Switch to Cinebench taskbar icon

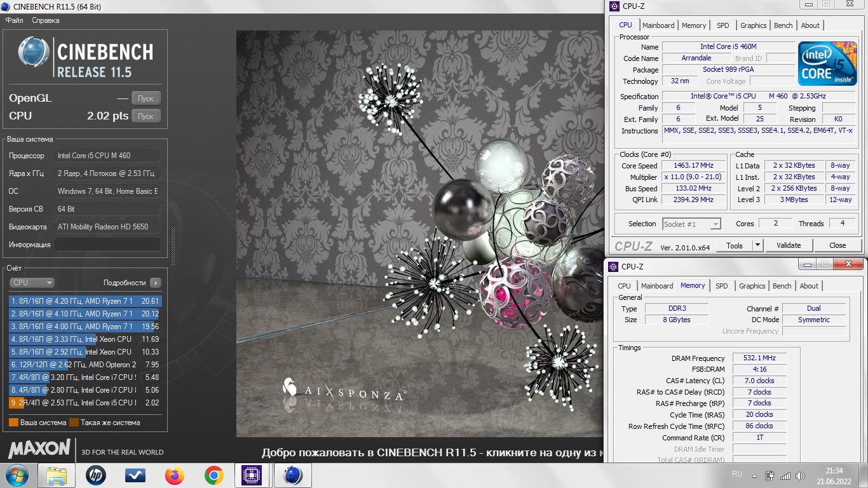tap(292, 475)
